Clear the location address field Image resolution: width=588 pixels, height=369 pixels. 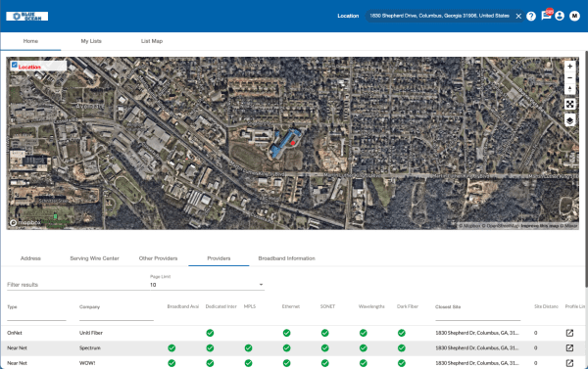(x=518, y=16)
